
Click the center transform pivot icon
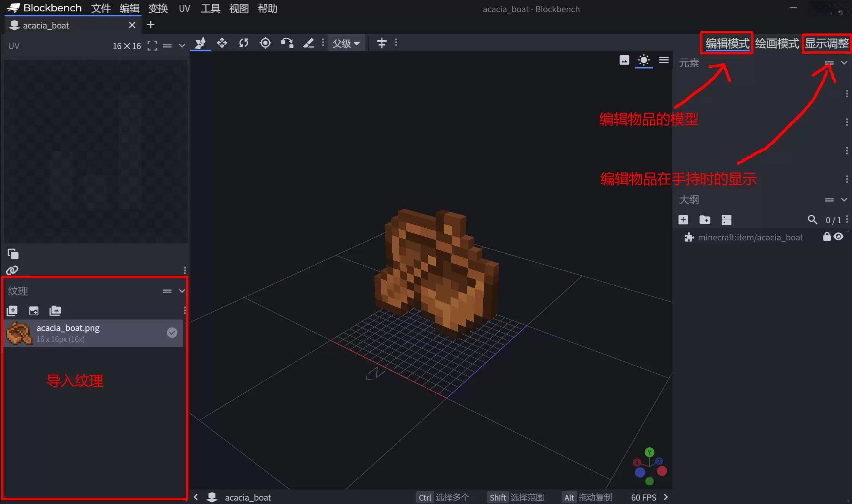(x=382, y=43)
